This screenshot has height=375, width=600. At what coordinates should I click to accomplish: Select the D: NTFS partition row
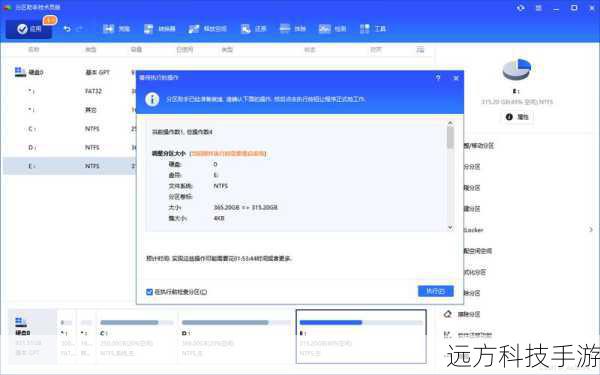pos(69,147)
